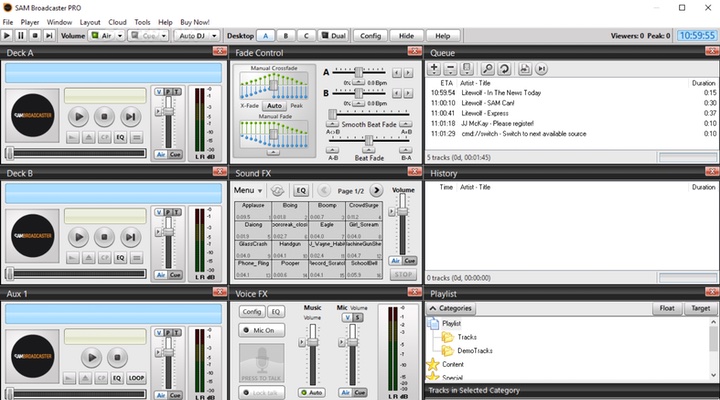Stop Deck A playback
Screen dimensions: 720x400
[x=104, y=117]
